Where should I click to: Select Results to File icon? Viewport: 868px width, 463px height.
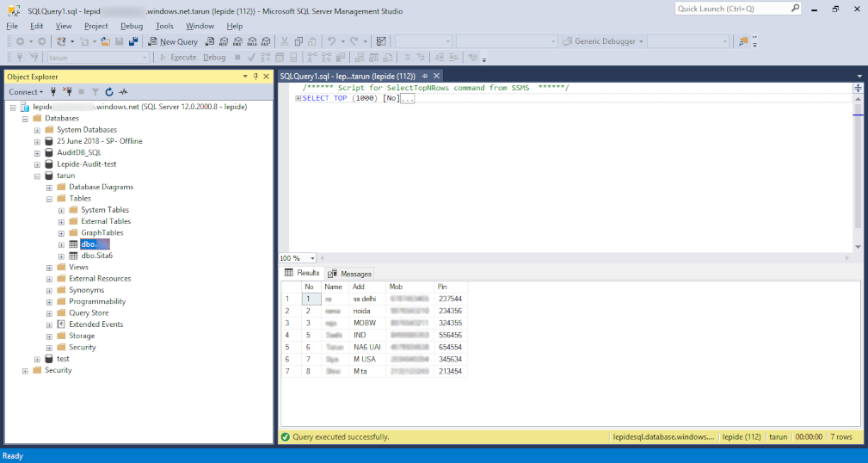click(x=387, y=57)
